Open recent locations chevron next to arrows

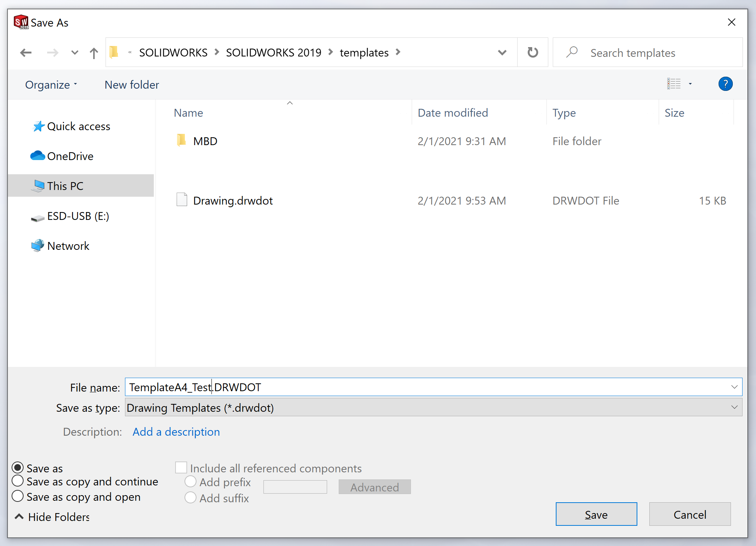75,53
